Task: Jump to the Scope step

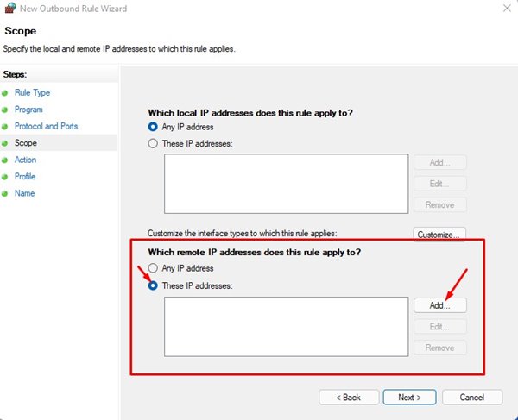Action: pos(26,143)
